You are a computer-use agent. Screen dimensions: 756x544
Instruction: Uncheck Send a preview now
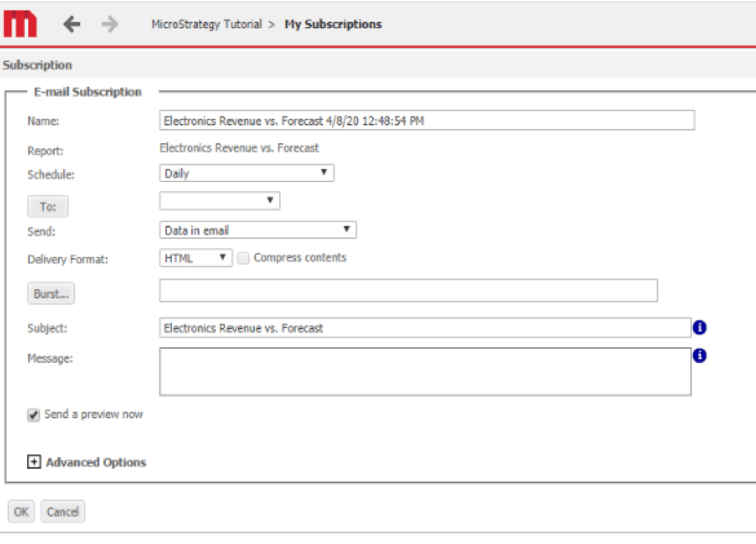click(34, 415)
